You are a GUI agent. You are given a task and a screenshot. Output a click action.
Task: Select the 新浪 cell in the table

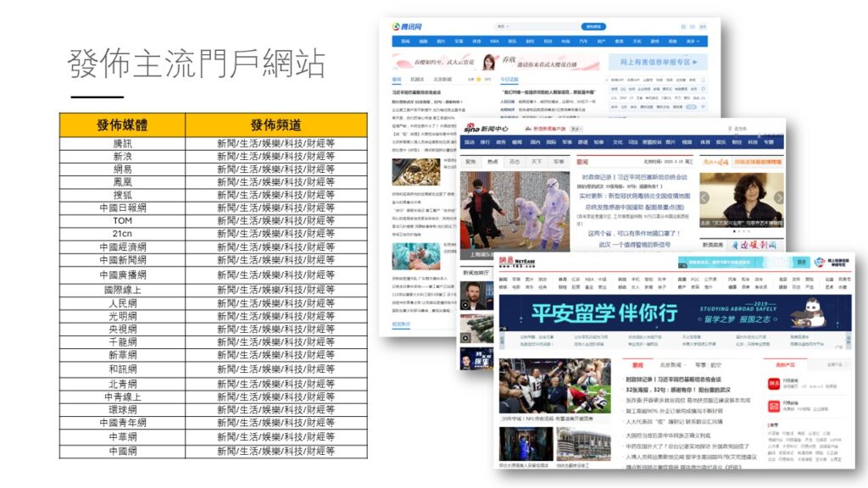click(122, 156)
